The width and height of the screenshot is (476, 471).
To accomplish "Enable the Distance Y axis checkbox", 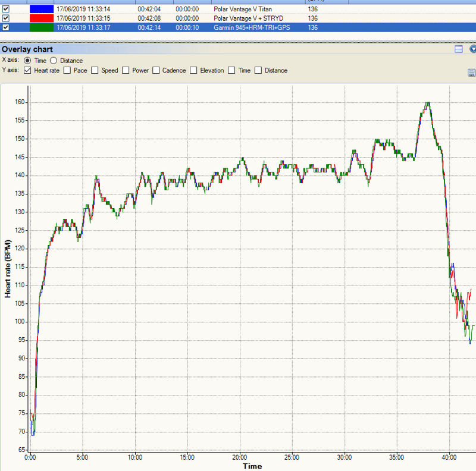I will (x=258, y=70).
